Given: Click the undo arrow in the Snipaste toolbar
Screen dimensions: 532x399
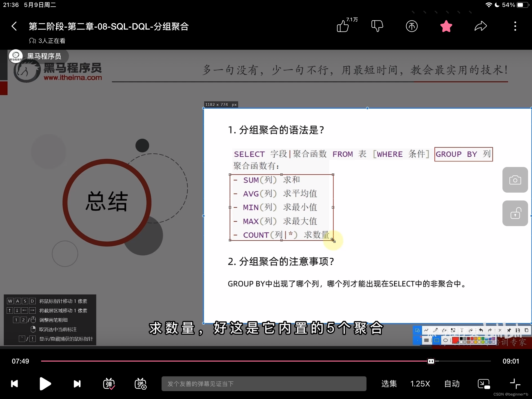Looking at the screenshot, I should [481, 330].
